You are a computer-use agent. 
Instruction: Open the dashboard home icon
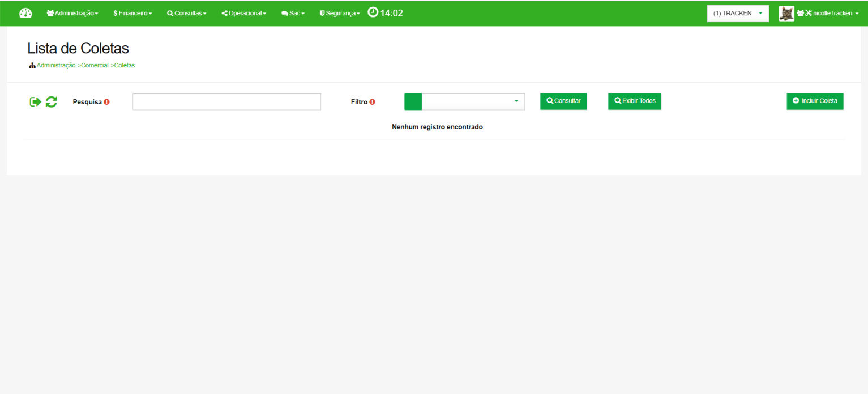coord(25,13)
